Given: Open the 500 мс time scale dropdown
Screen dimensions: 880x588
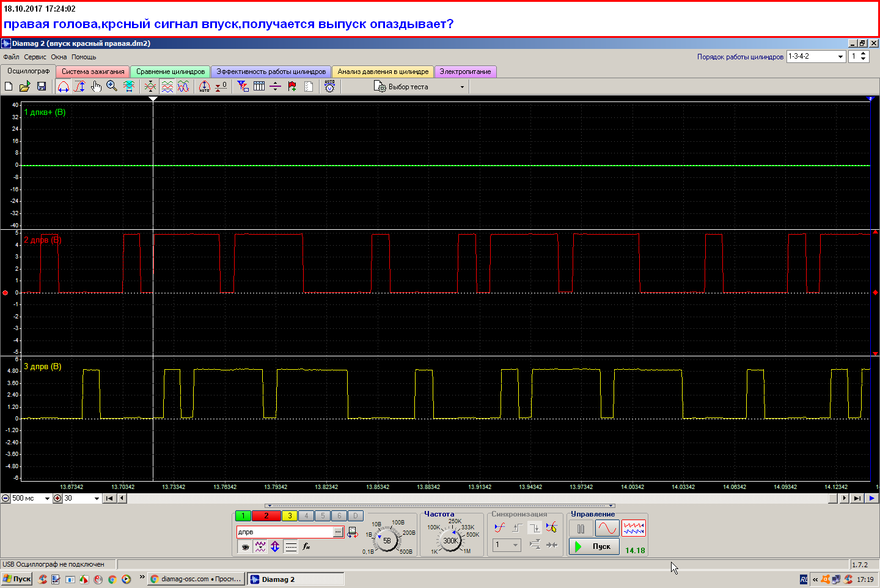Looking at the screenshot, I should click(47, 498).
